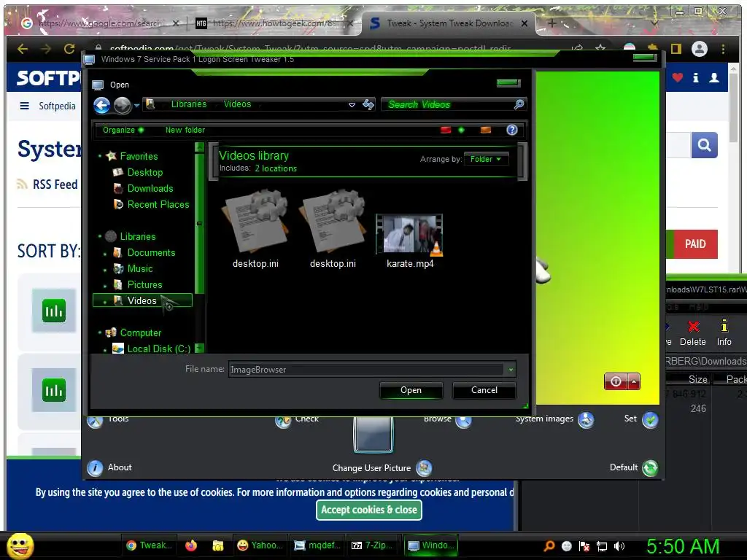
Task: Click the forward arrow in Open dialog
Action: pyautogui.click(x=122, y=105)
